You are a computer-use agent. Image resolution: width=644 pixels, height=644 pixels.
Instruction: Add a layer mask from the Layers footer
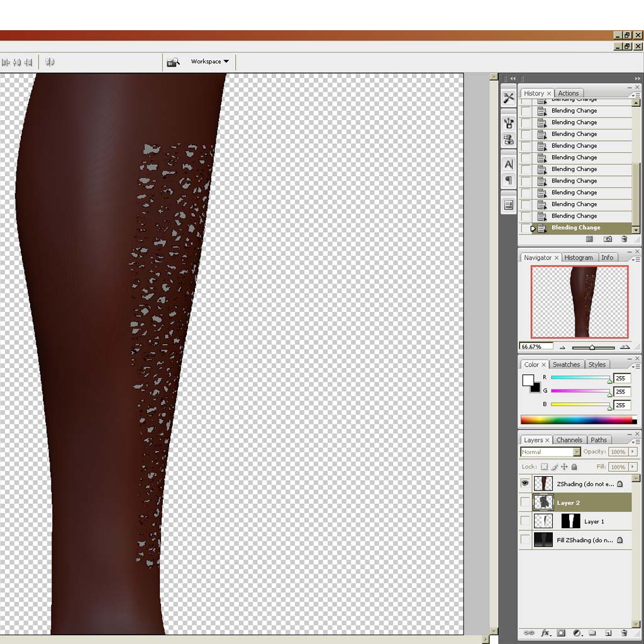coord(561,633)
